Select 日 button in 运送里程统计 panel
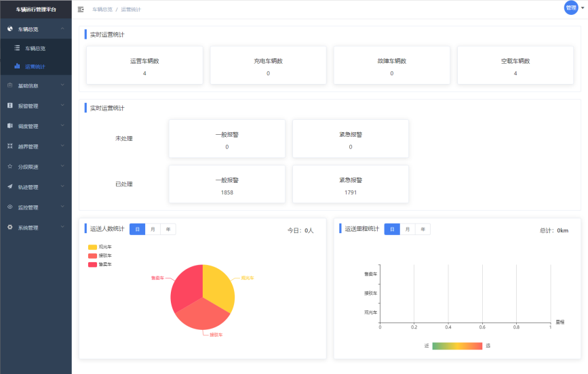 392,229
